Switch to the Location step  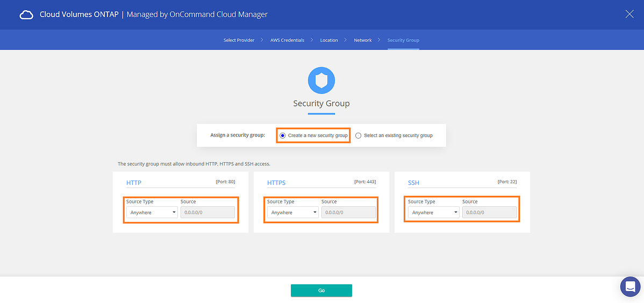(329, 40)
